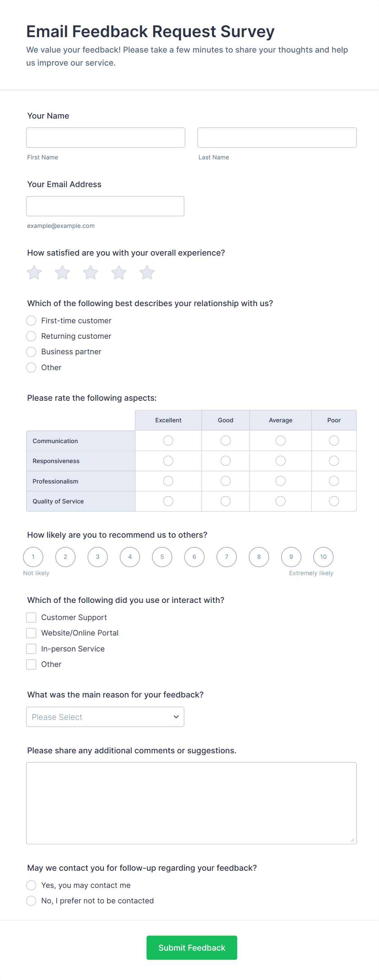Screen dimensions: 379x980
Task: Check the Customer Support checkbox
Action: [x=31, y=618]
